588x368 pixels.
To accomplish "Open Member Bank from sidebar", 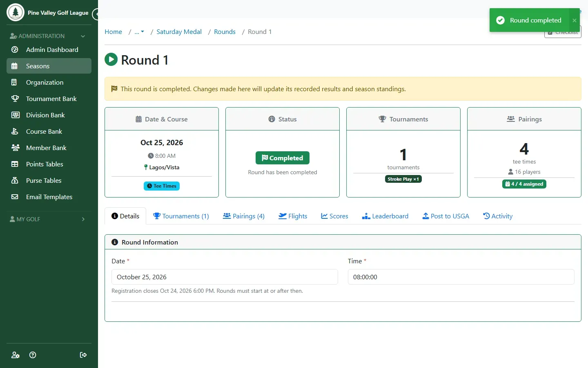I will pos(49,148).
